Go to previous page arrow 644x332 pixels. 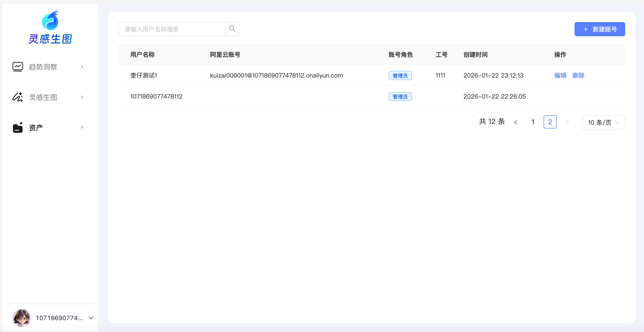(516, 122)
